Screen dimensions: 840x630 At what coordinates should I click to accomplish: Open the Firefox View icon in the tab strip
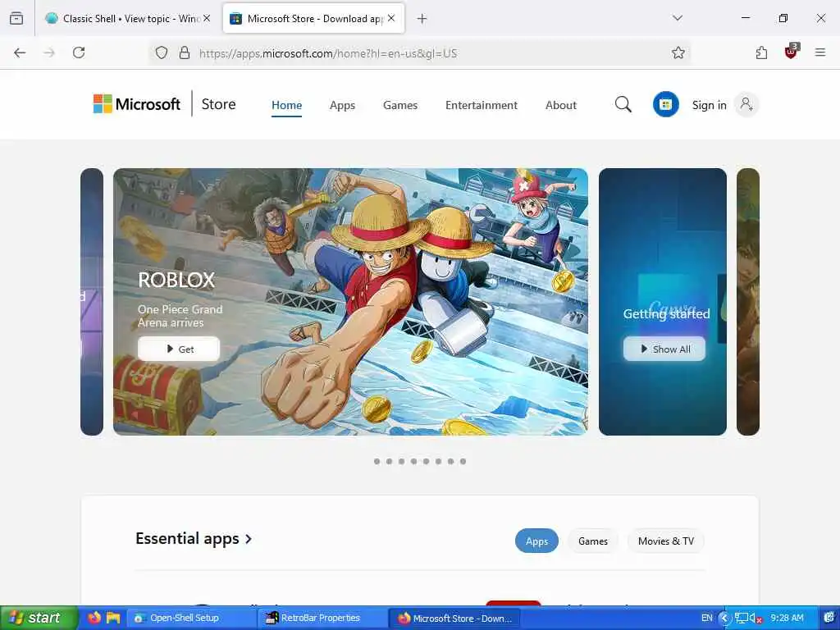[x=16, y=18]
